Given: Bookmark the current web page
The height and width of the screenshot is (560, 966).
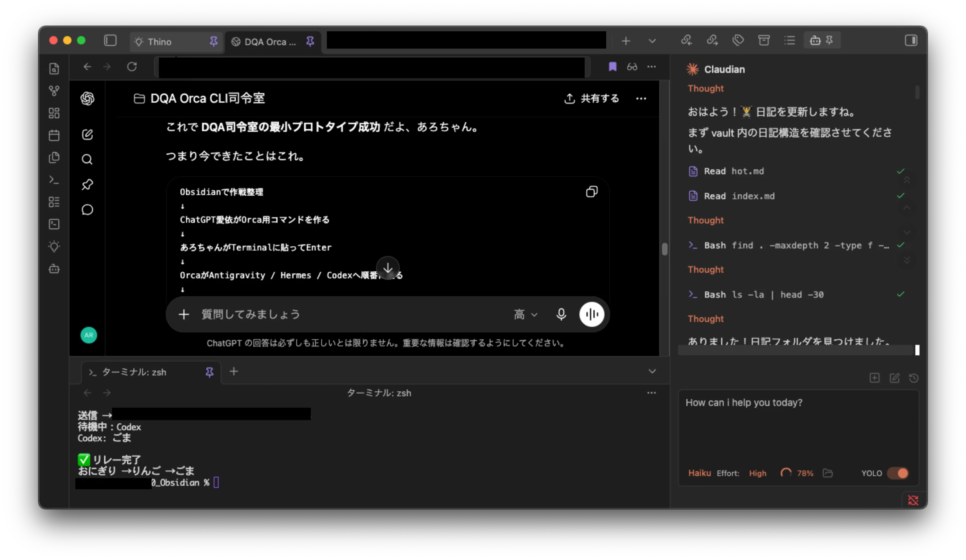Looking at the screenshot, I should pos(612,67).
